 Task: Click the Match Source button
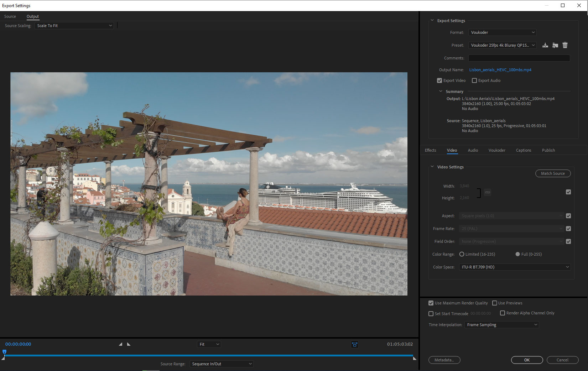552,173
